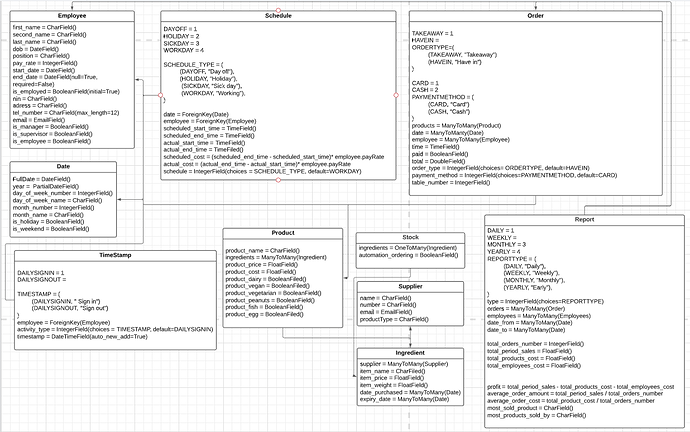Click 'expiry_date = ManyToMany(Date)' in Ingredient

coord(404,399)
